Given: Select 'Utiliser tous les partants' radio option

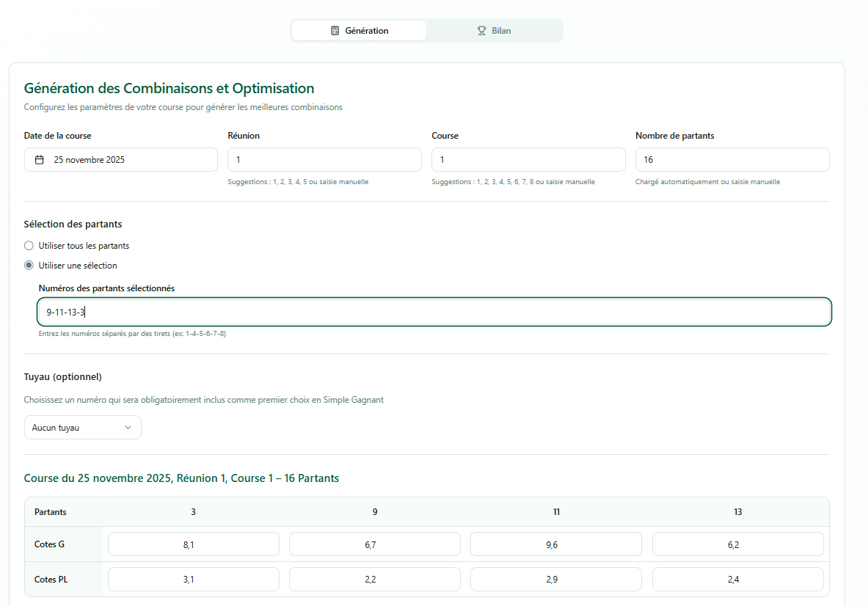Looking at the screenshot, I should coord(29,246).
